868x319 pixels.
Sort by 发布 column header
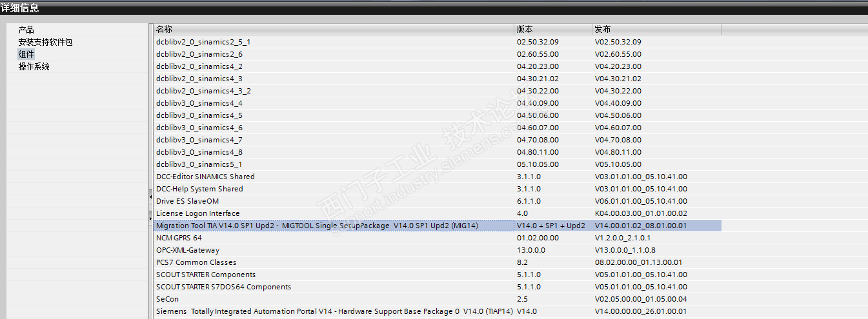[x=656, y=30]
